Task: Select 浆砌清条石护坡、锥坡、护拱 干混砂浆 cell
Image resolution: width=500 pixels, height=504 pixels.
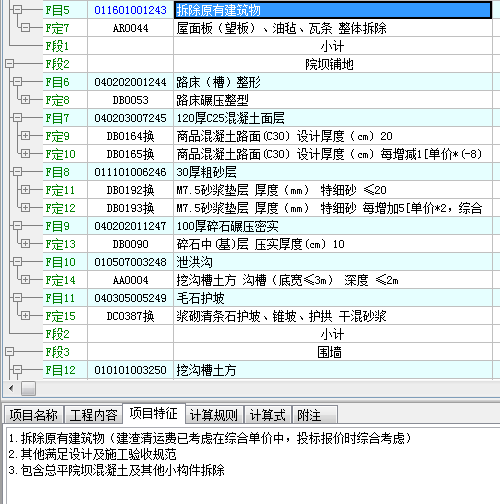Action: [333, 316]
